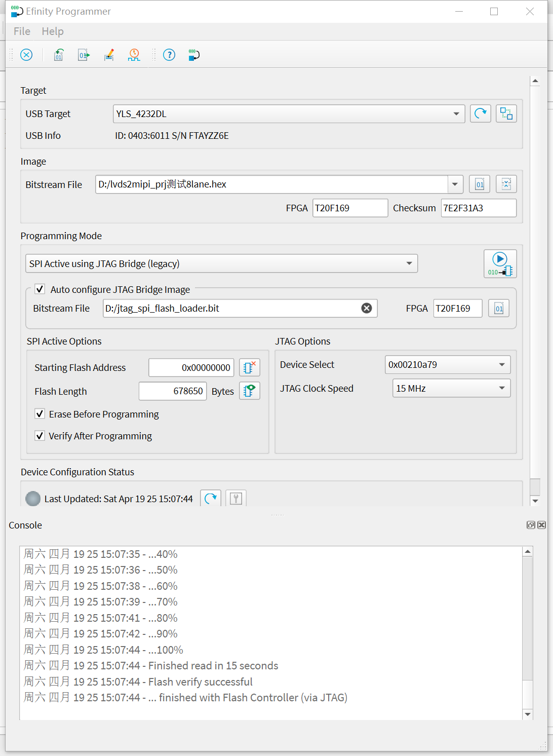The width and height of the screenshot is (553, 756).
Task: Click the main panel scrollbar up arrow
Action: 535,81
